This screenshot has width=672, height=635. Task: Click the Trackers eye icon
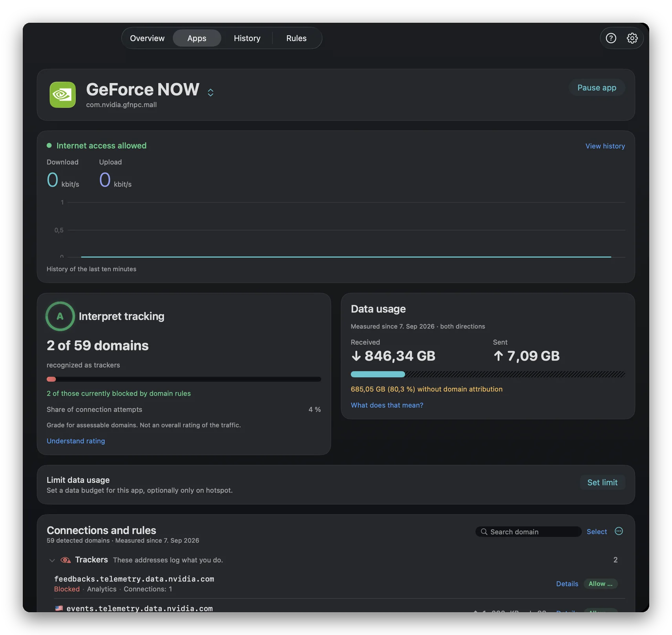coord(66,560)
